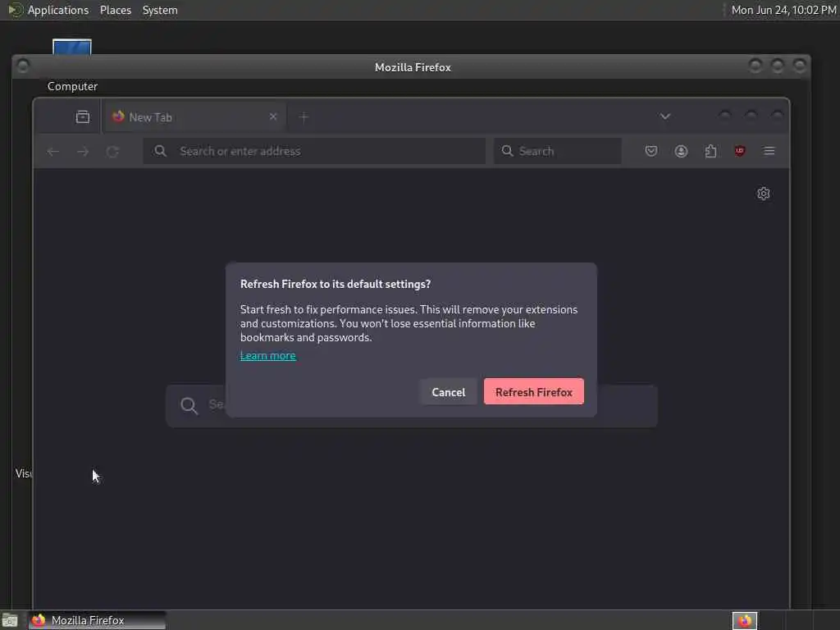Open new tab personalize gear icon
Image resolution: width=840 pixels, height=630 pixels.
[x=764, y=194]
